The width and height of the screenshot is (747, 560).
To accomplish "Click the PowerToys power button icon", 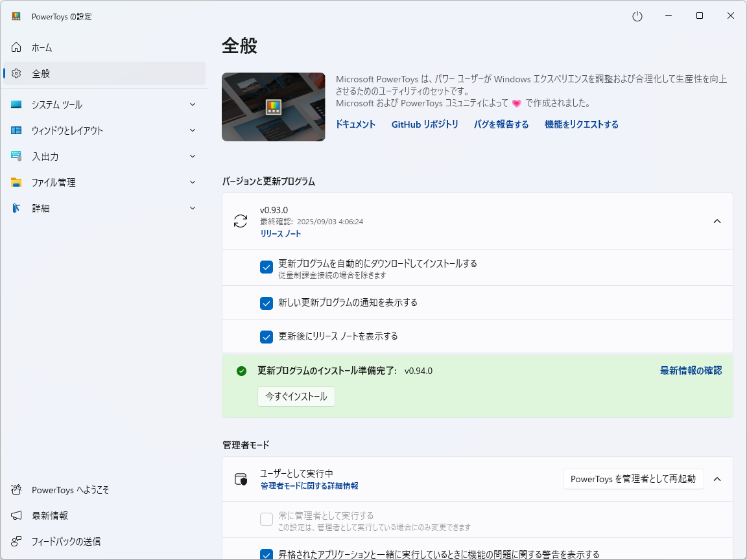I will [x=637, y=16].
